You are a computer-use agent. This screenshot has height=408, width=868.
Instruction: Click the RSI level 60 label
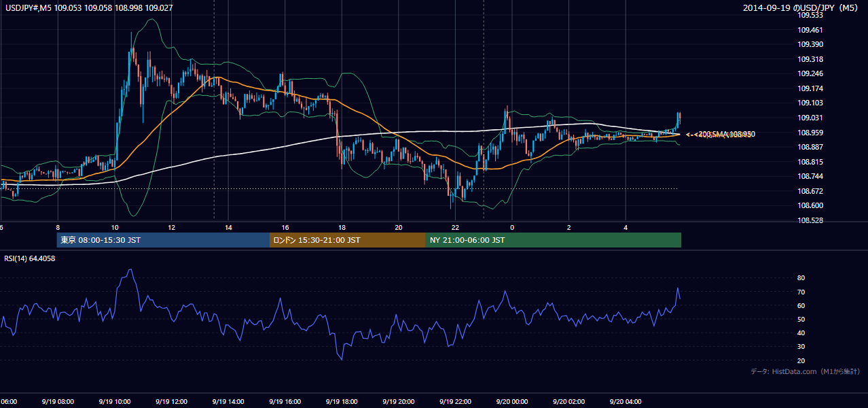point(801,305)
